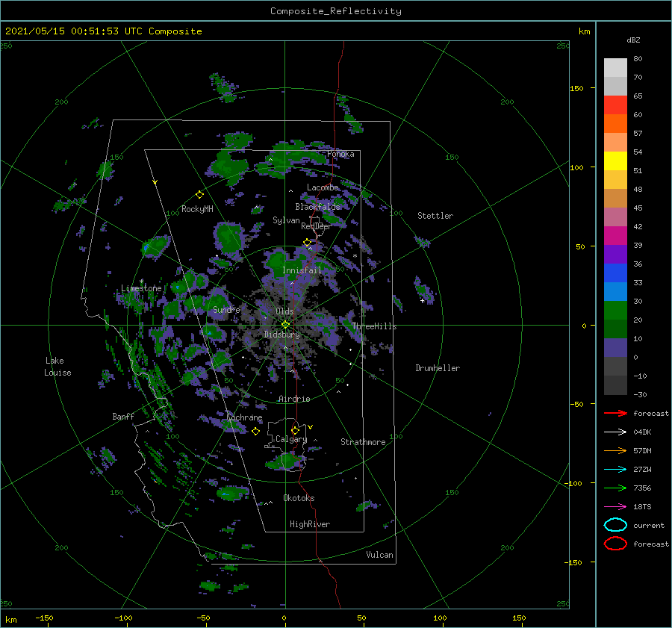
Task: Click the Limestone label
Action: coord(141,288)
